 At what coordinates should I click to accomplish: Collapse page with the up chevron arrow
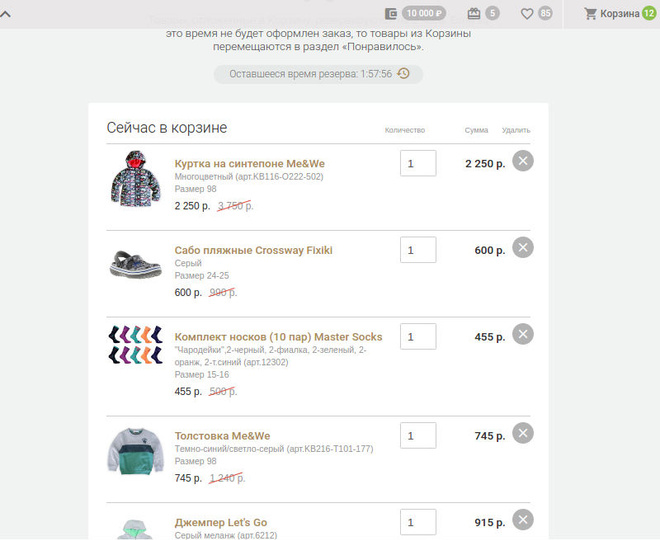(5, 14)
